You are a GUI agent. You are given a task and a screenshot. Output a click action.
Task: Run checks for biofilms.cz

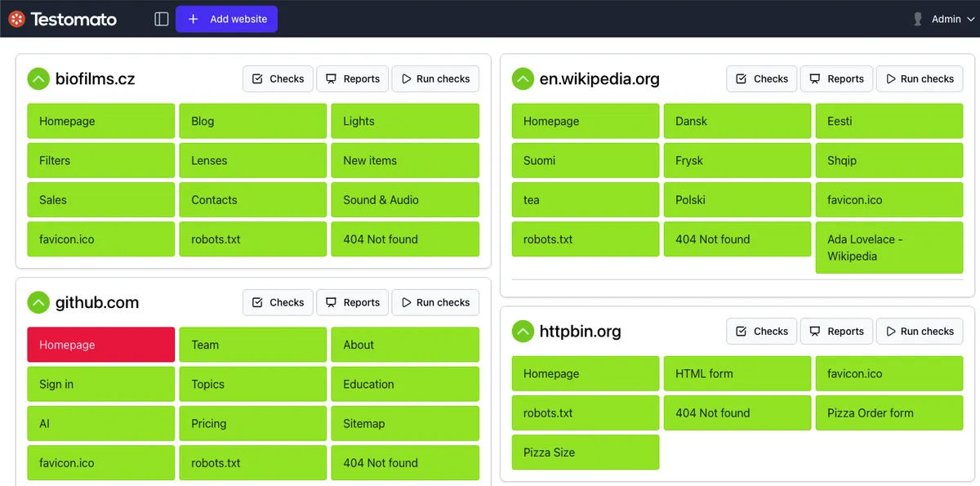435,79
